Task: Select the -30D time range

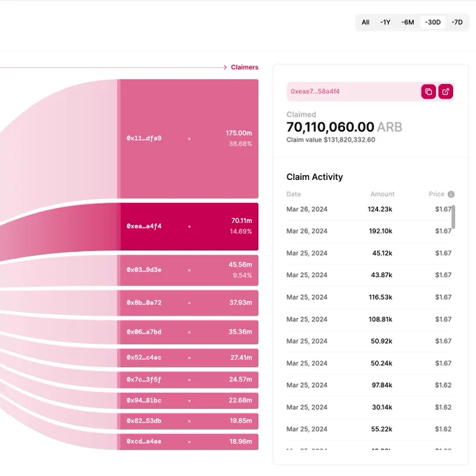Action: coord(433,22)
